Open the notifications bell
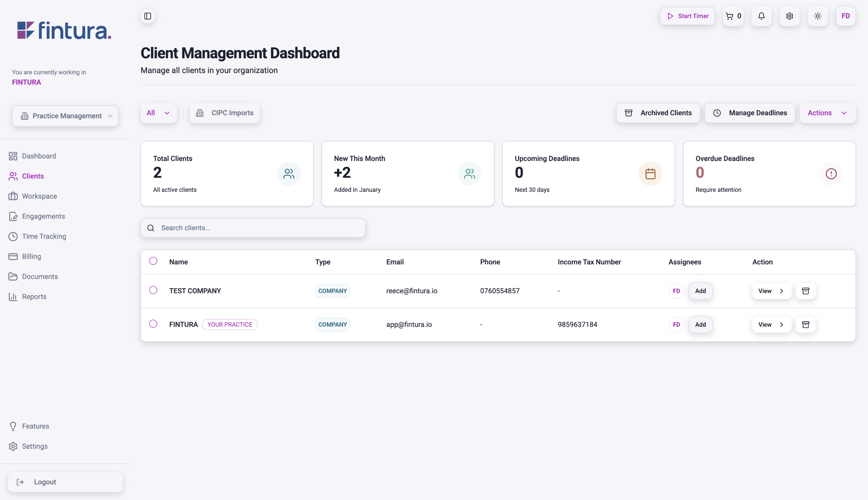The width and height of the screenshot is (868, 500). [x=761, y=16]
